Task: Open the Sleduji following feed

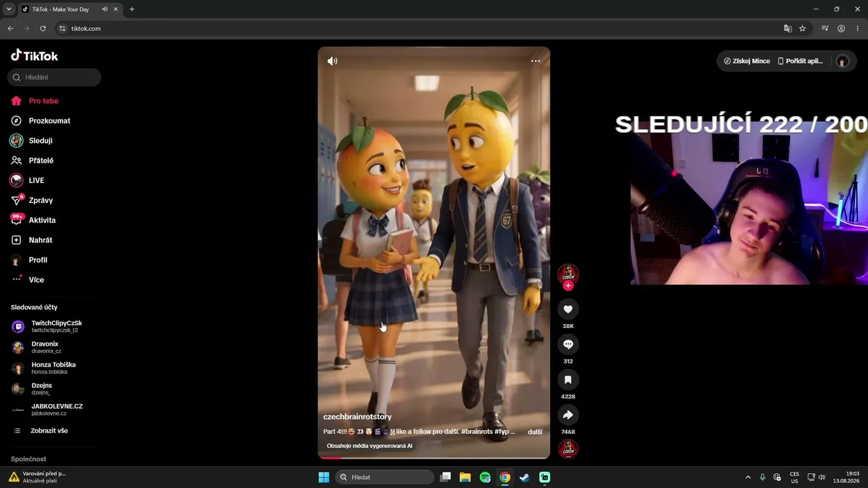Action: 41,140
